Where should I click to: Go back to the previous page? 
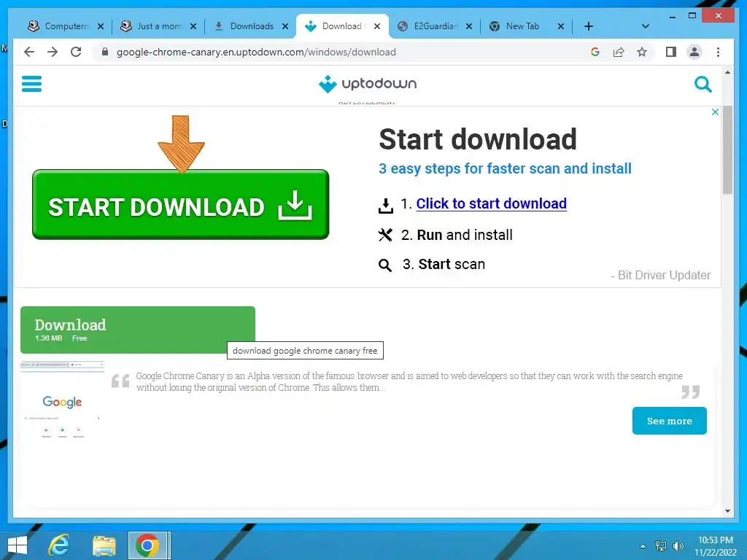pos(29,52)
